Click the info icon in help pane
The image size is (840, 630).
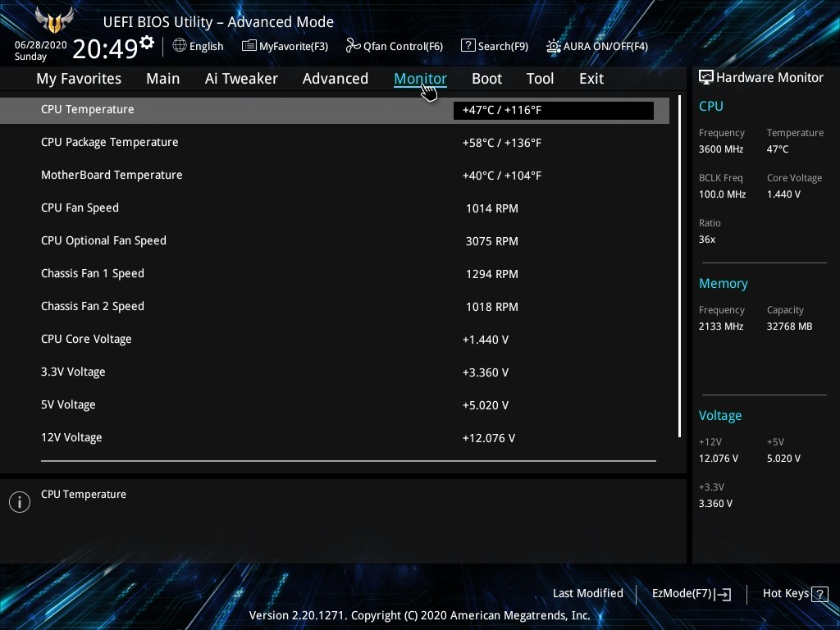pos(20,502)
